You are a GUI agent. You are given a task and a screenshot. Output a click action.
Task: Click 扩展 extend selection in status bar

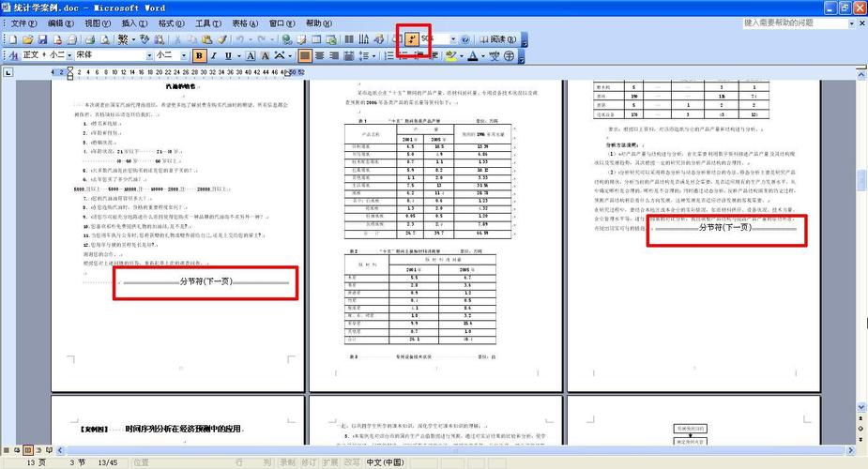[x=330, y=462]
